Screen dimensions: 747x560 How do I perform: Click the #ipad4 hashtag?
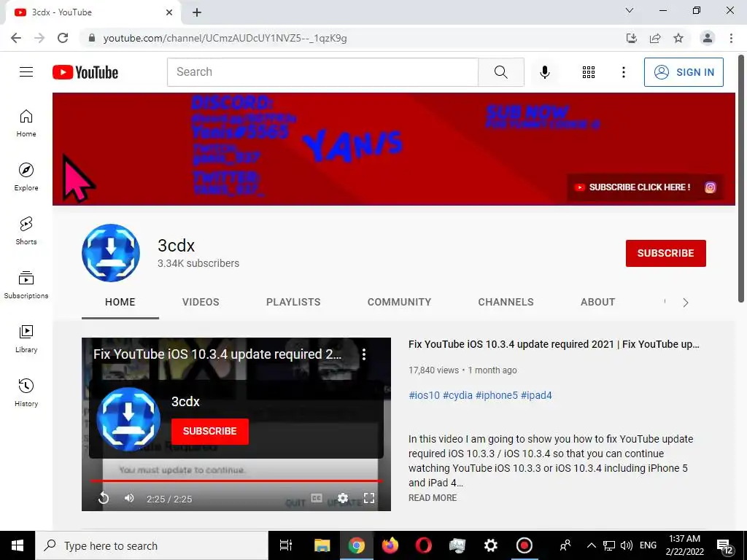[x=536, y=395]
